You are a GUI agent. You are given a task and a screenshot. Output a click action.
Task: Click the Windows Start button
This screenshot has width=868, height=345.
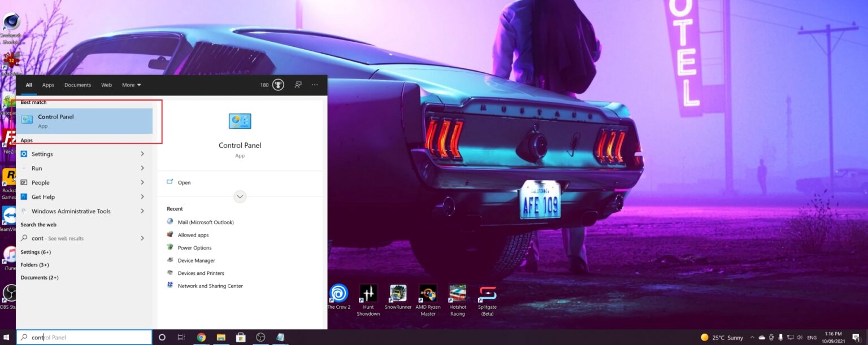pos(7,337)
